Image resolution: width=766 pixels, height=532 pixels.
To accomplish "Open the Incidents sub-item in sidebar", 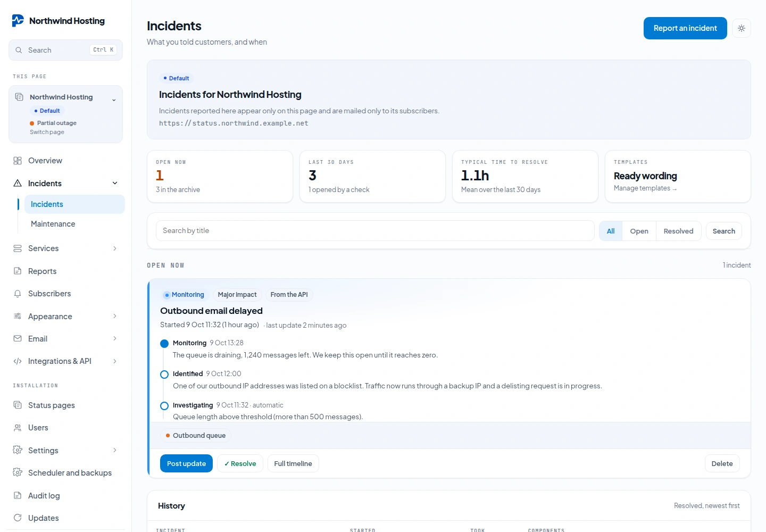I will point(74,204).
